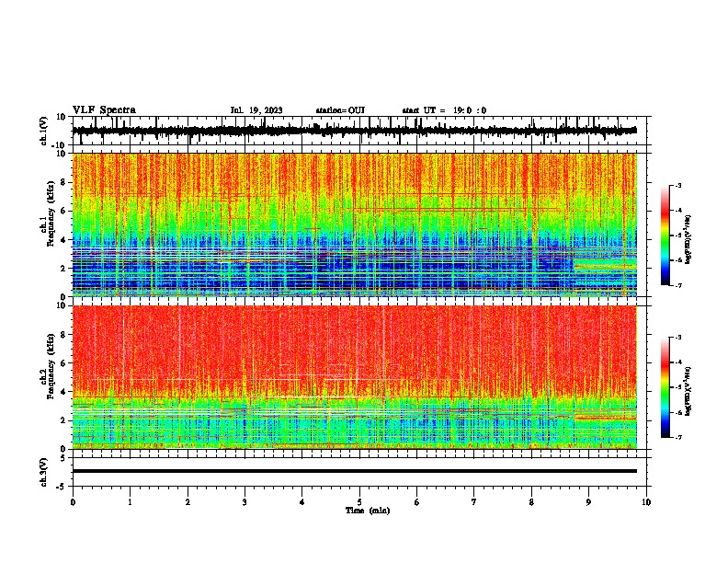Click the ch.2 spectrogram color scale bar
Viewport: 728px width, 563px height.
click(x=665, y=387)
